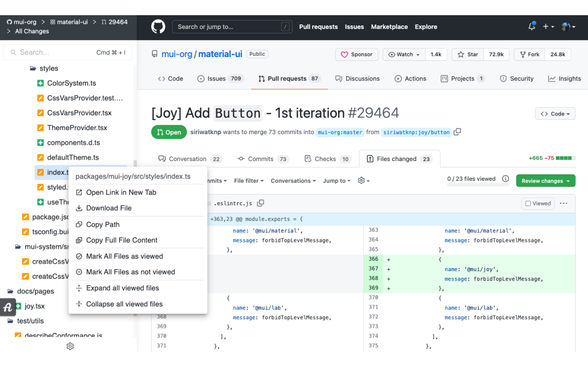This screenshot has height=368, width=588.
Task: Click the GitHub logo icon
Action: click(x=158, y=27)
